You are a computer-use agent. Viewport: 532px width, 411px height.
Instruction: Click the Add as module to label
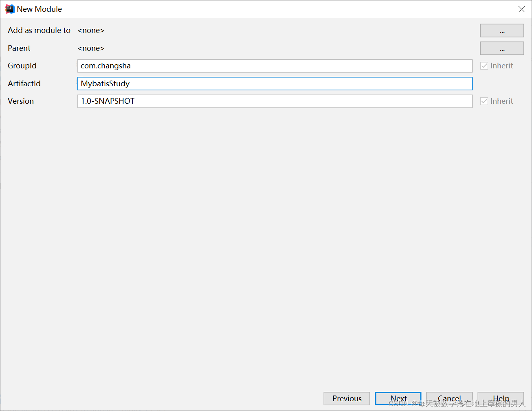pyautogui.click(x=39, y=31)
